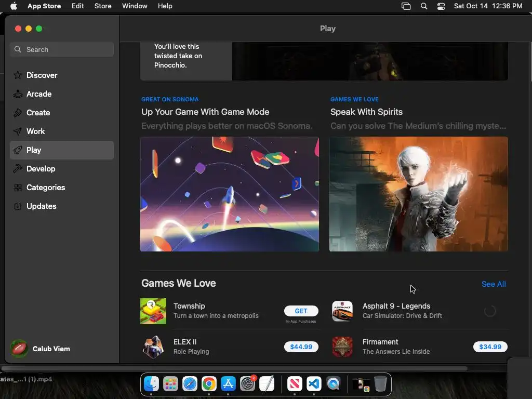Open the Firmament app icon
The height and width of the screenshot is (399, 532).
pyautogui.click(x=342, y=347)
